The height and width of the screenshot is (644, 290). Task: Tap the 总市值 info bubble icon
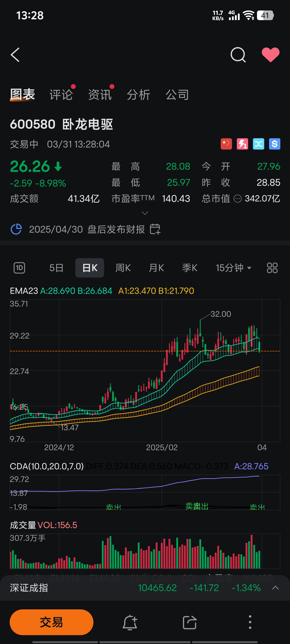(x=237, y=199)
